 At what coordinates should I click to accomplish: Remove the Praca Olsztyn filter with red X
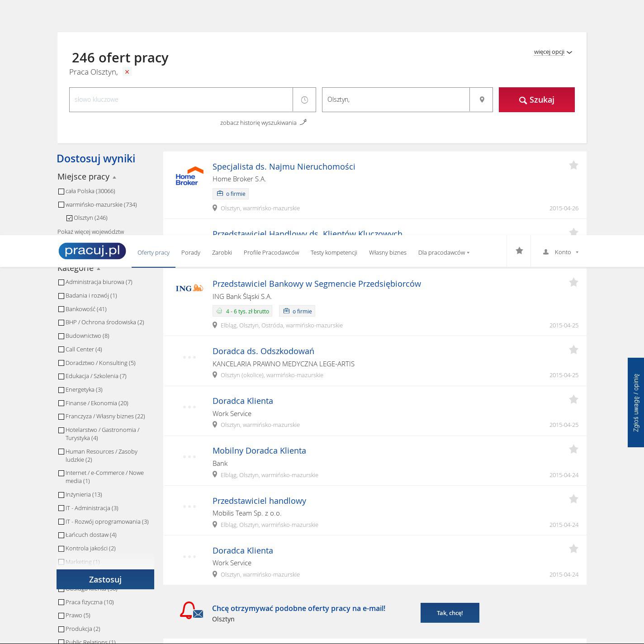coord(127,72)
